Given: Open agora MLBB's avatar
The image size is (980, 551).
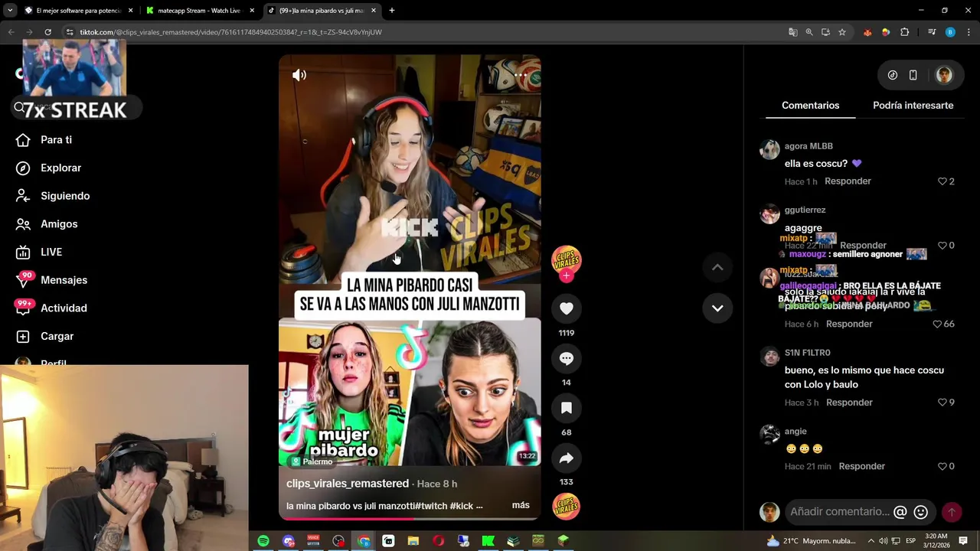Looking at the screenshot, I should click(x=769, y=149).
